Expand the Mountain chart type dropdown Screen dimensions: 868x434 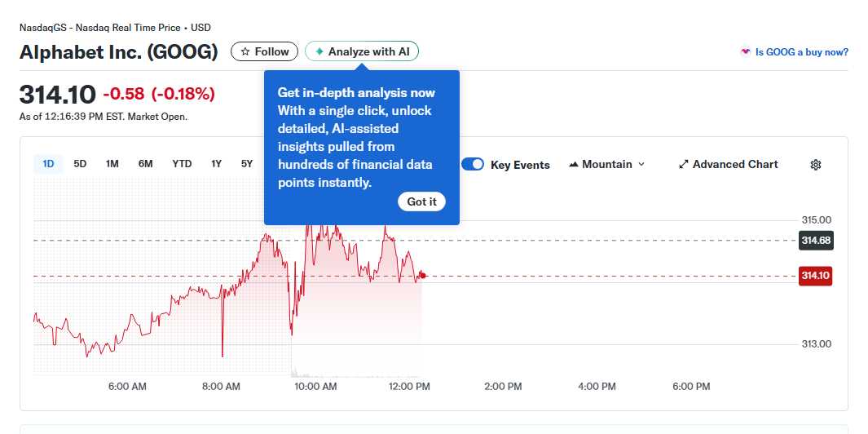pos(641,165)
